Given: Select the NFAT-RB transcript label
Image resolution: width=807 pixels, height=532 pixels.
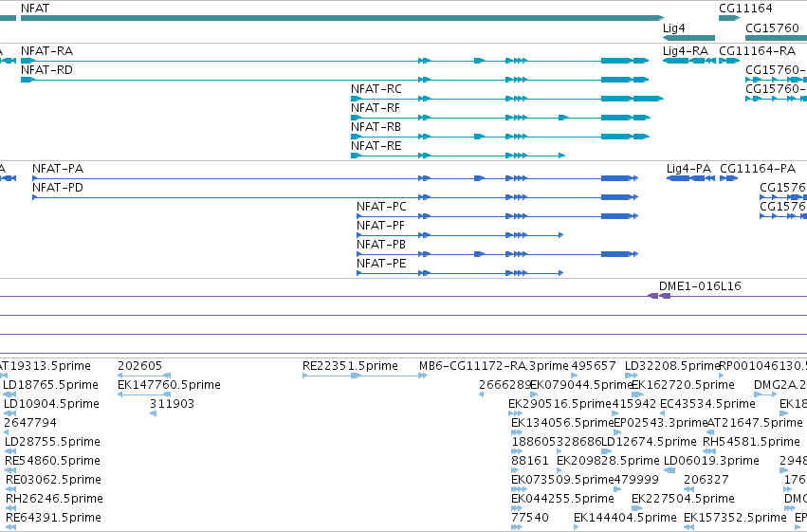Looking at the screenshot, I should (376, 127).
